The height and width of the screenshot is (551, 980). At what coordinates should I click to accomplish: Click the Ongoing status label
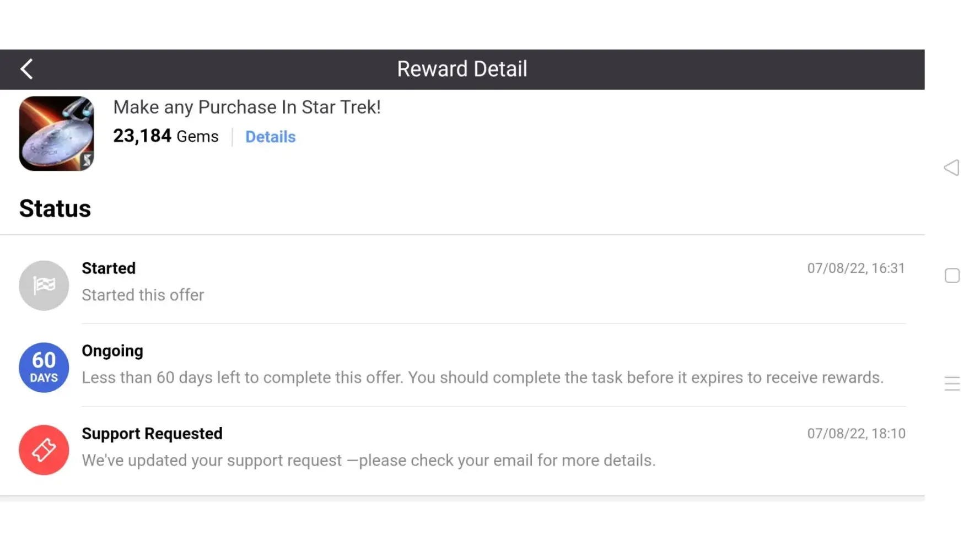pyautogui.click(x=112, y=351)
